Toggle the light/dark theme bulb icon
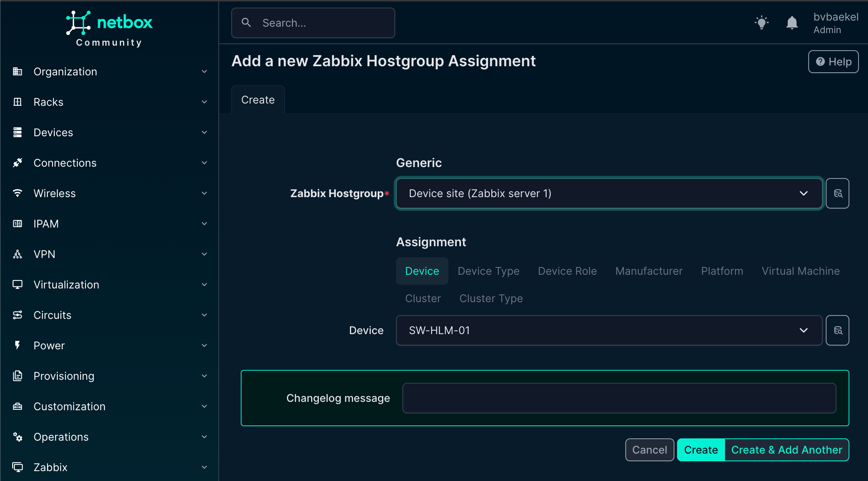 coord(761,23)
